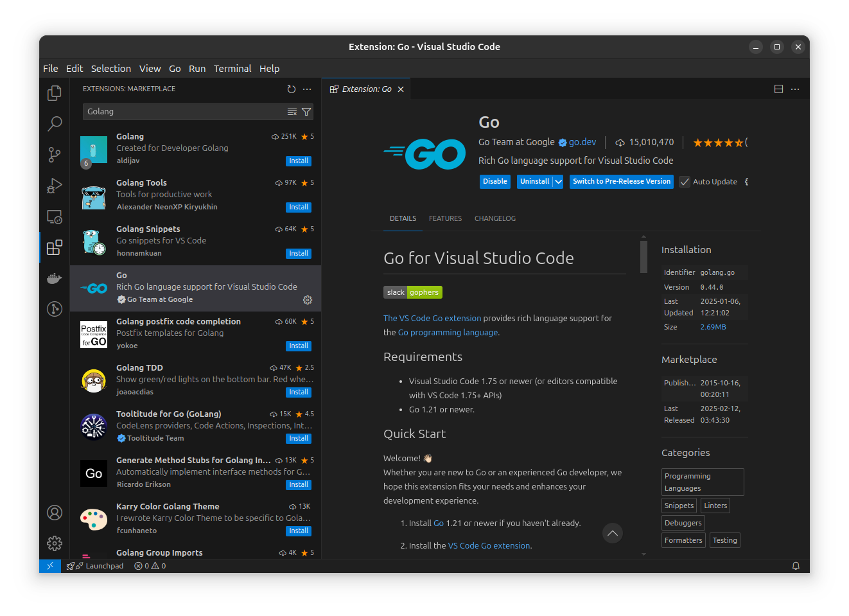Open the Terminal menu
Viewport: 849px width, 616px height.
pos(232,69)
